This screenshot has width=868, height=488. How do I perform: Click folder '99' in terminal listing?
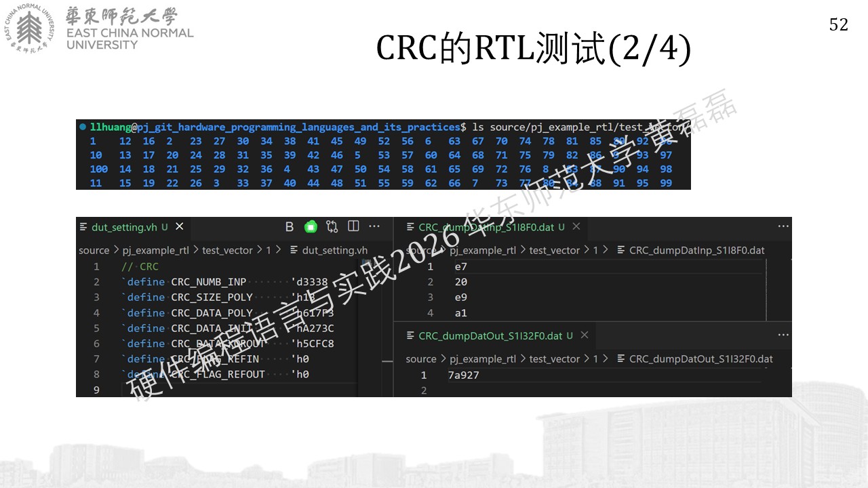[666, 183]
